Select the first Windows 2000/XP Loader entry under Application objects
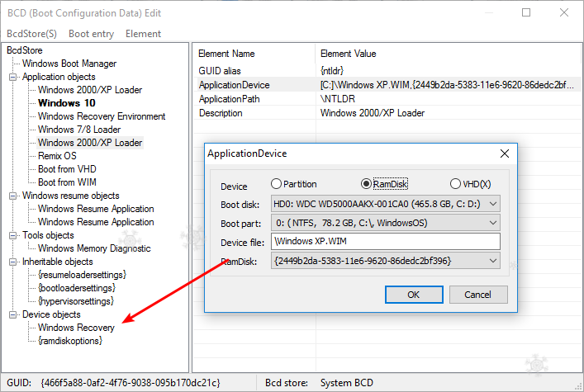The width and height of the screenshot is (584, 392). tap(90, 90)
